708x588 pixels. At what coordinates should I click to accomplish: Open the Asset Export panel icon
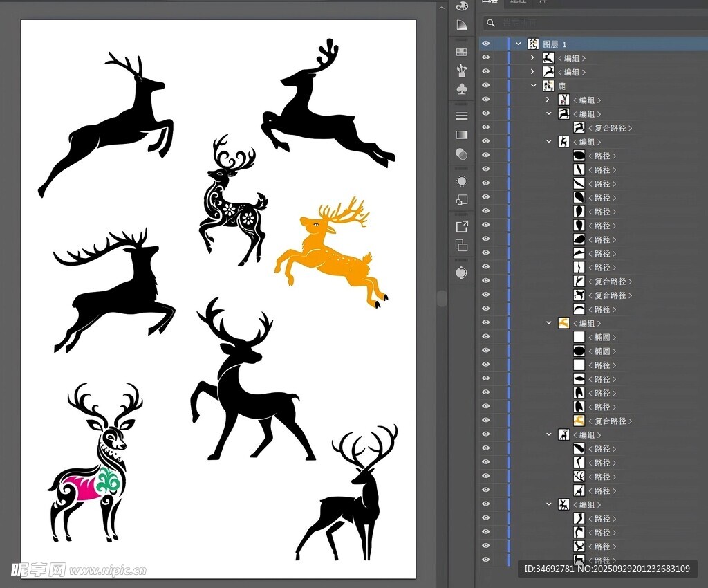point(462,226)
